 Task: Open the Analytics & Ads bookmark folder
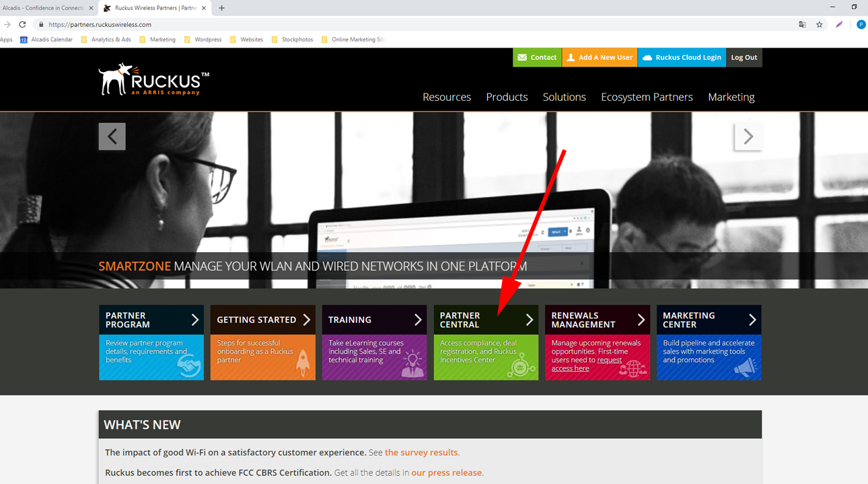point(106,40)
